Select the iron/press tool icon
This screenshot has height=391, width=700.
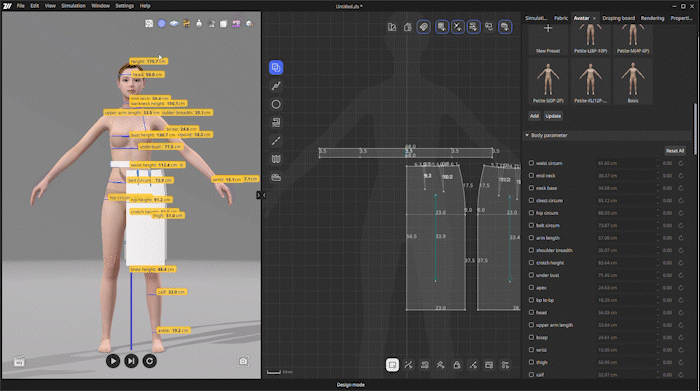coord(276,178)
